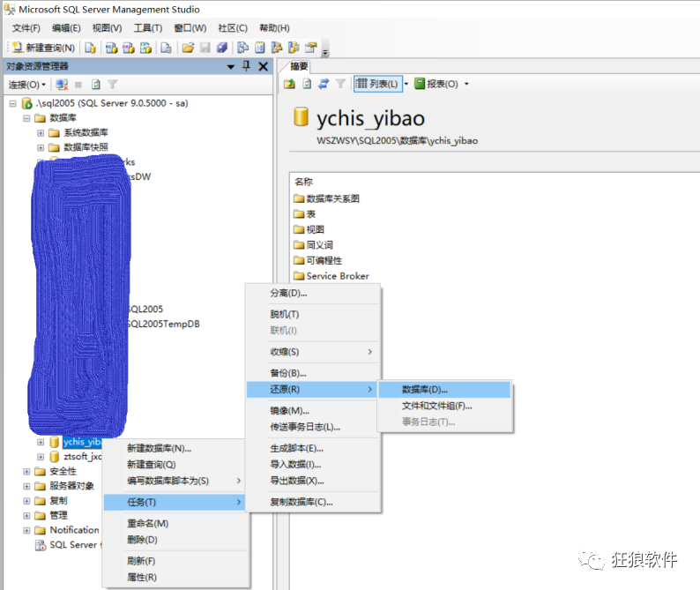Image resolution: width=700 pixels, height=590 pixels.
Task: Open the Connect (连接) dropdown
Action: tap(26, 85)
